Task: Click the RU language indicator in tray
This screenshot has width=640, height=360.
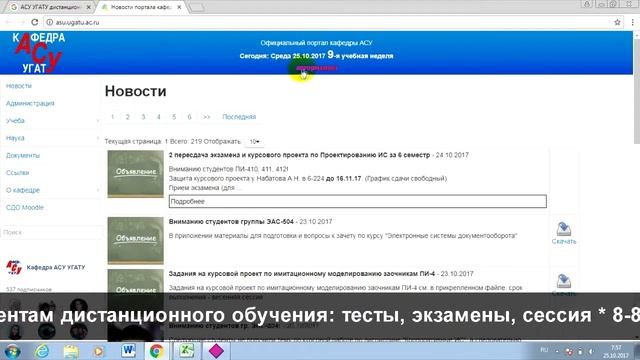Action: tap(544, 350)
